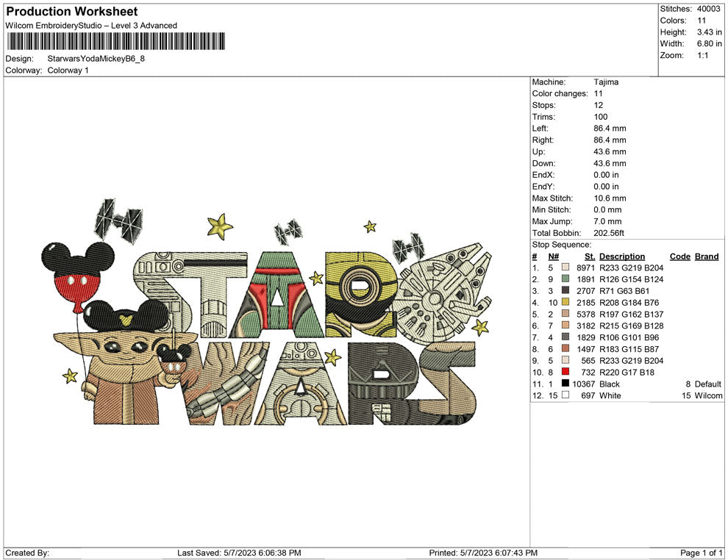Click the Printed timestamp in the footer
The height and width of the screenshot is (560, 728).
click(483, 553)
